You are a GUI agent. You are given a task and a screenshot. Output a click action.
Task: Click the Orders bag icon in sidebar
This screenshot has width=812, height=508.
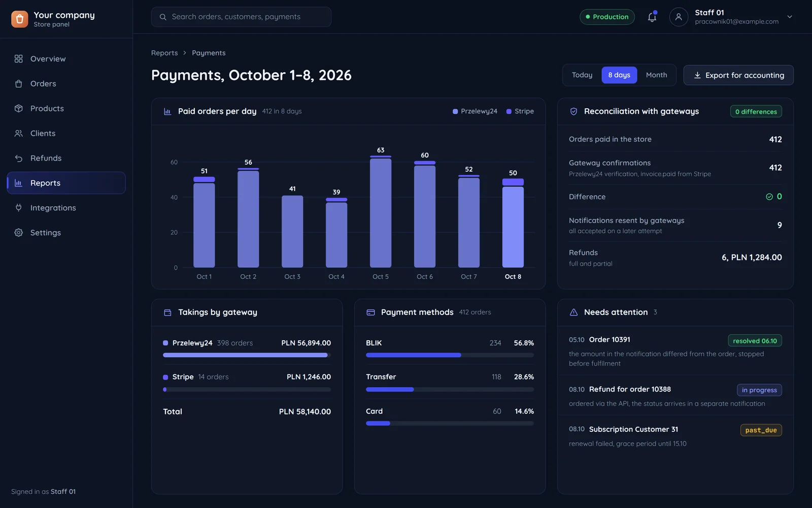19,84
